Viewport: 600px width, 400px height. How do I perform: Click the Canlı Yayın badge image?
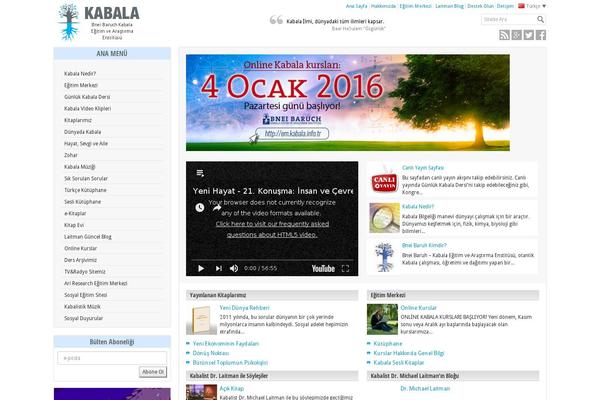pyautogui.click(x=385, y=181)
